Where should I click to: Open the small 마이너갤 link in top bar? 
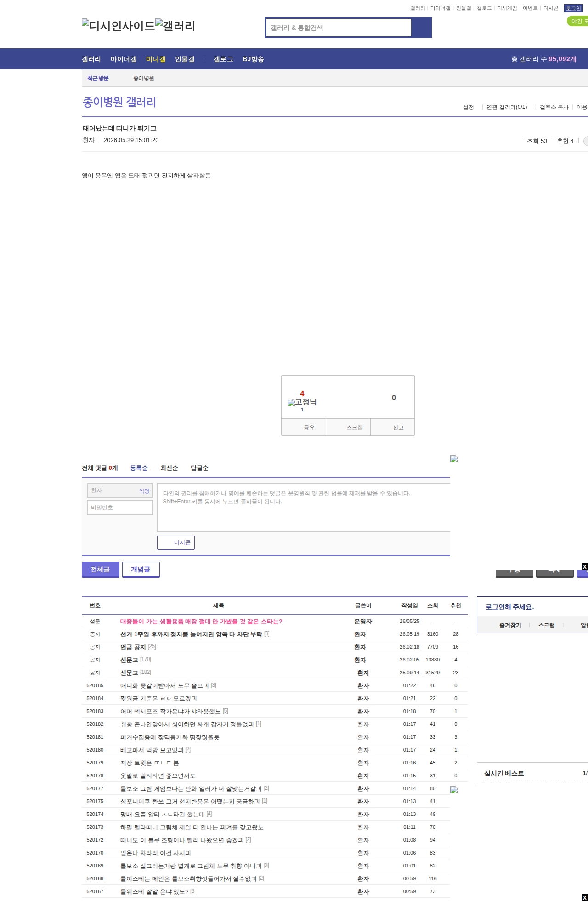click(x=440, y=8)
